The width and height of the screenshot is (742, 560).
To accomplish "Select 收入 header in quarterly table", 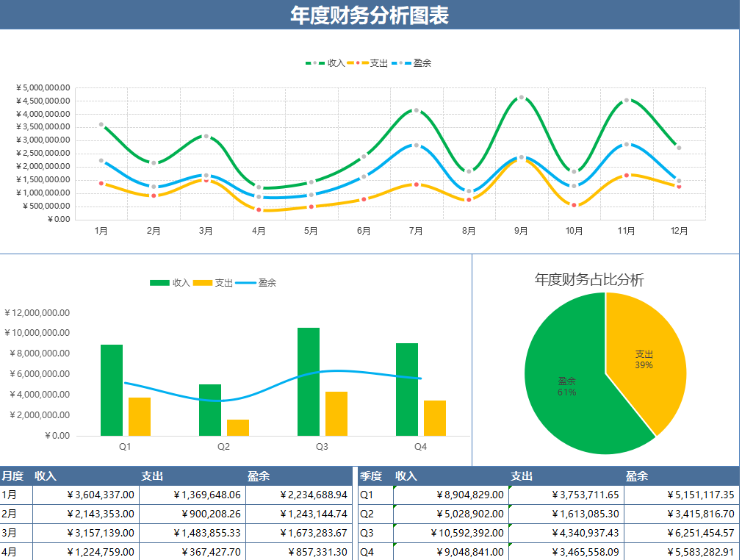I will 451,475.
